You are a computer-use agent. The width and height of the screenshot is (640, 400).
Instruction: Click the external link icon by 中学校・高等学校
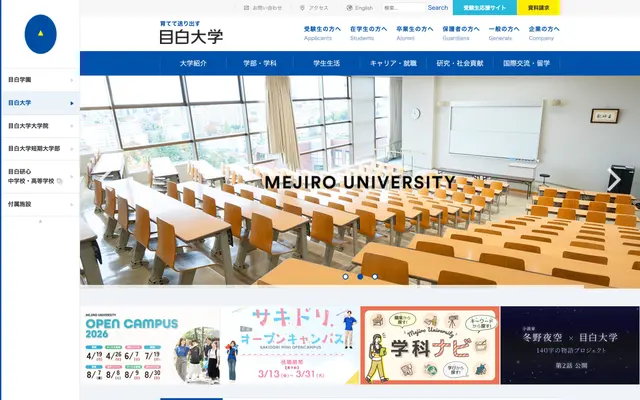click(60, 181)
